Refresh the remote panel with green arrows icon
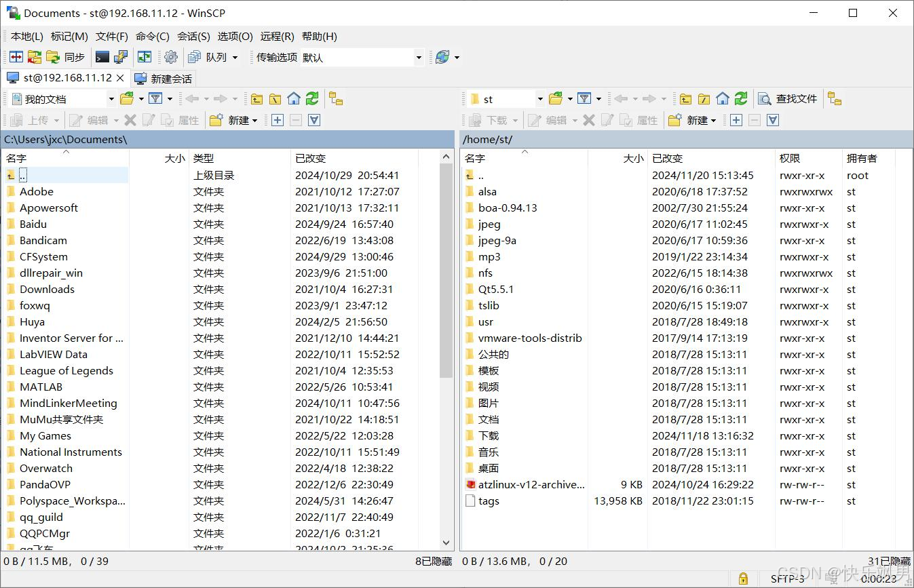Viewport: 914px width, 588px height. pyautogui.click(x=741, y=99)
